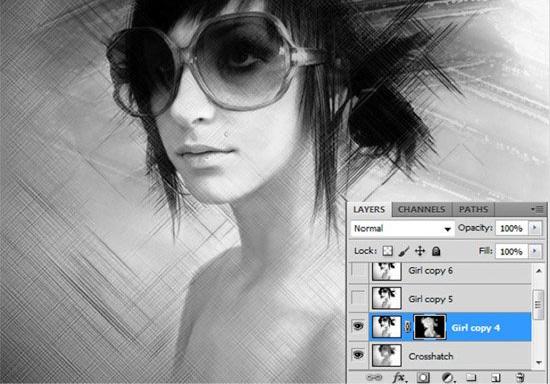This screenshot has height=384, width=550.
Task: Add a layer mask
Action: point(423,378)
